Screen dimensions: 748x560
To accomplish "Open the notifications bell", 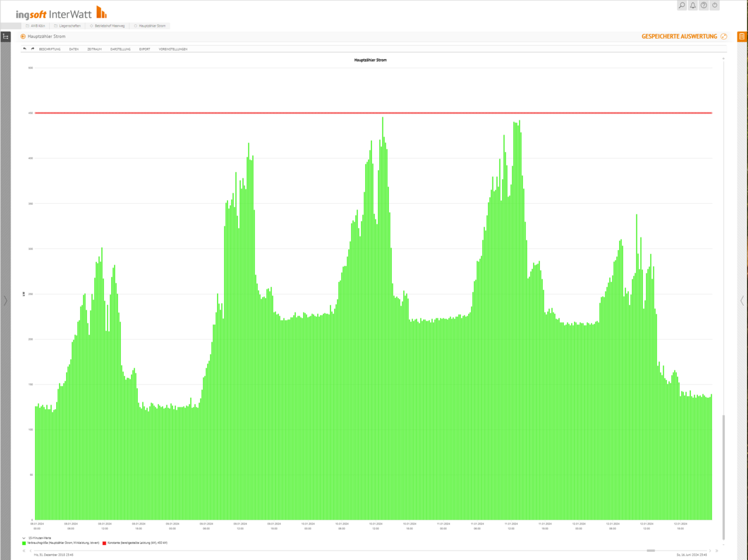I will click(x=693, y=6).
